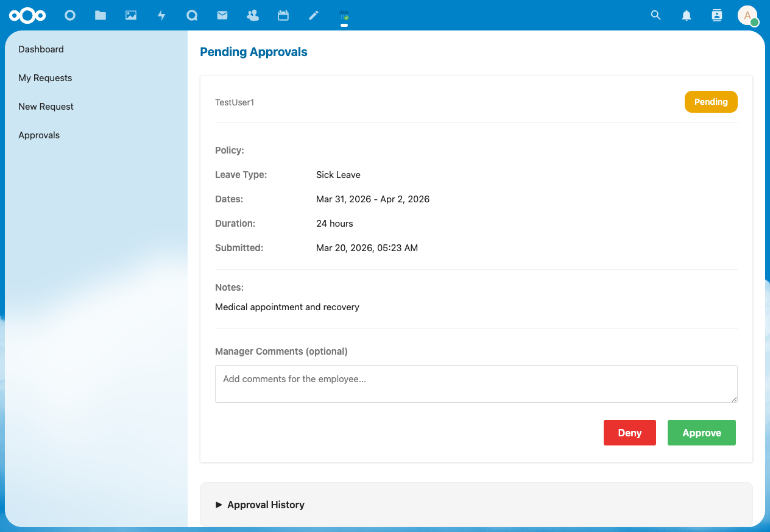Open the Contacts app

point(252,15)
